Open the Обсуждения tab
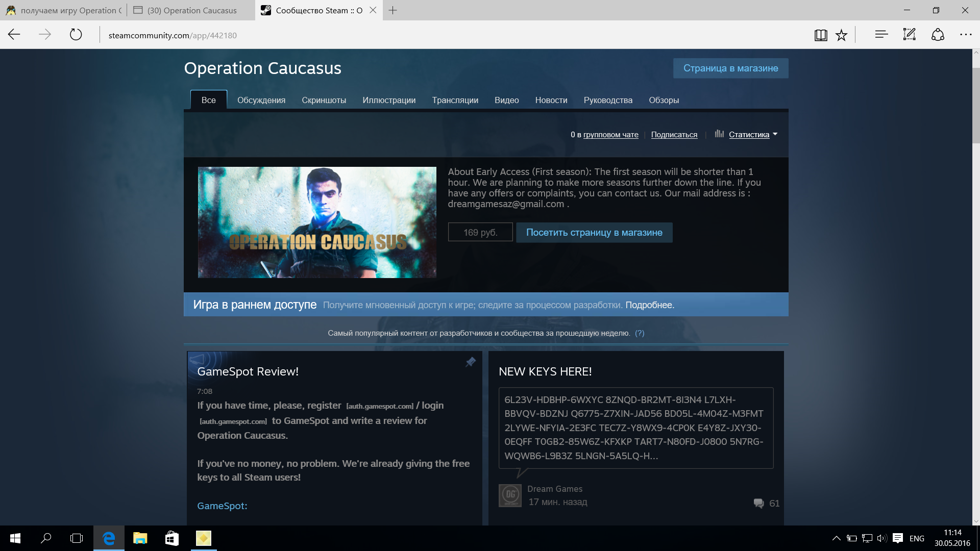 click(x=261, y=100)
